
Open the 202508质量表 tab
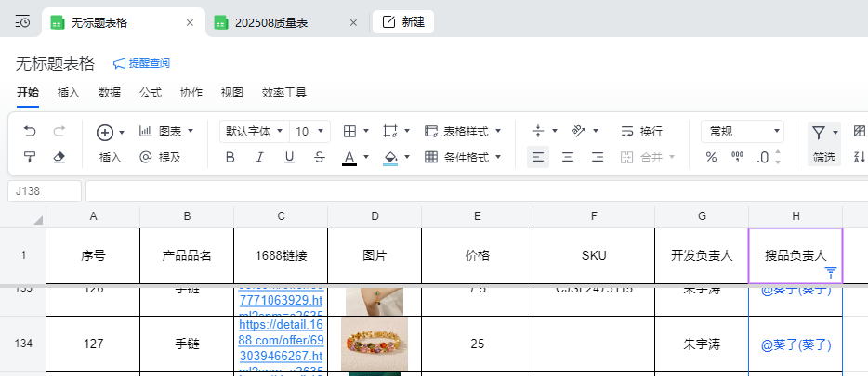coord(278,21)
